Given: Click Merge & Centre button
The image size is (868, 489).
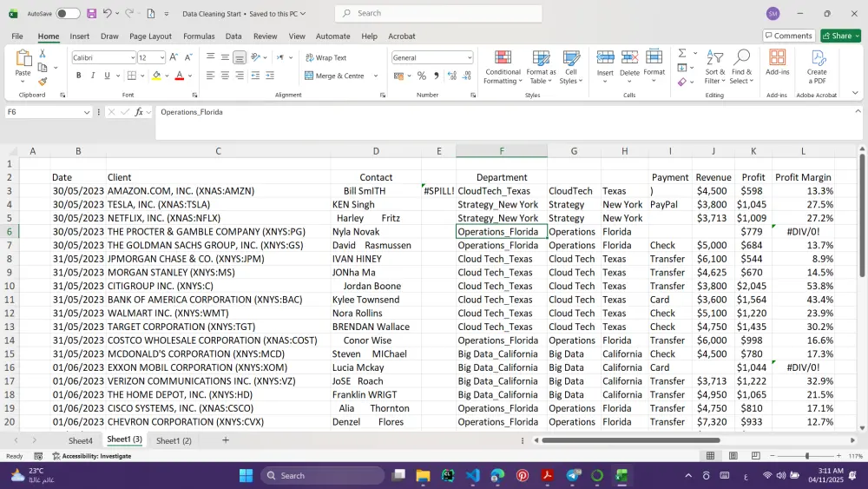Looking at the screenshot, I should click(x=334, y=76).
